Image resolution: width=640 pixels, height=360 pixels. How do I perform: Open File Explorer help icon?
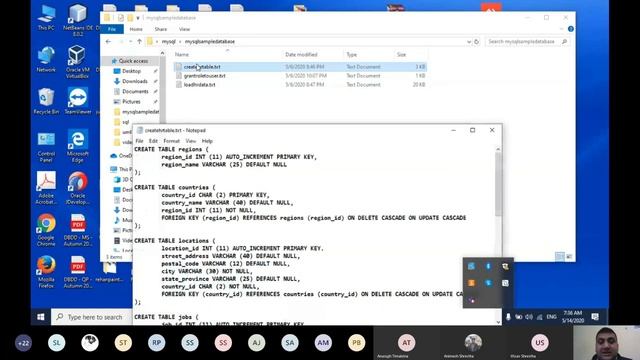coord(571,29)
